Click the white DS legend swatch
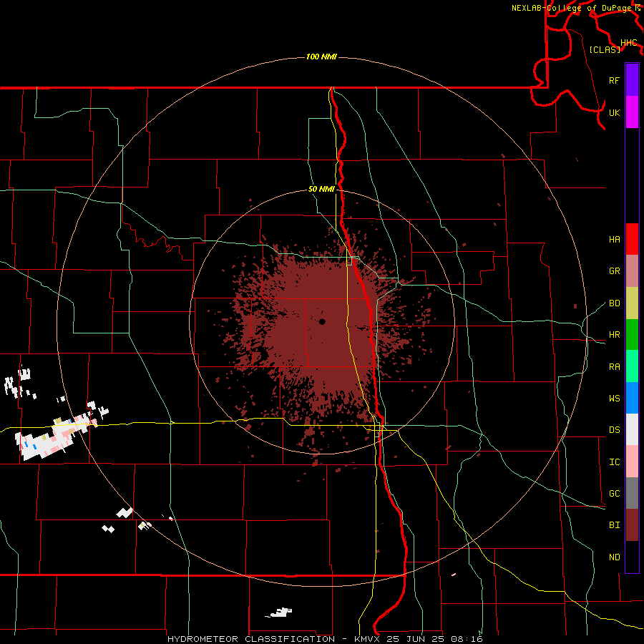Viewport: 644px width, 644px height. coord(632,429)
